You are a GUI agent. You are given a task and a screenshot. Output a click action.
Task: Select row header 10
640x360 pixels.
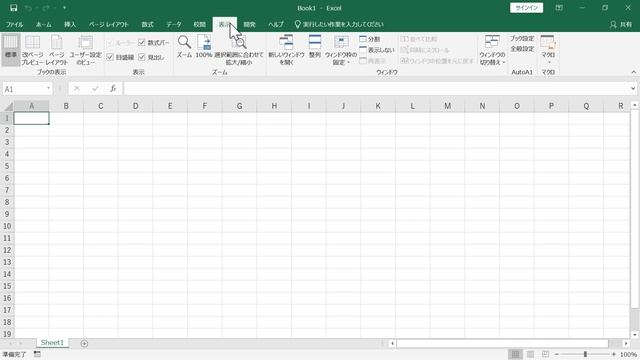coord(7,226)
